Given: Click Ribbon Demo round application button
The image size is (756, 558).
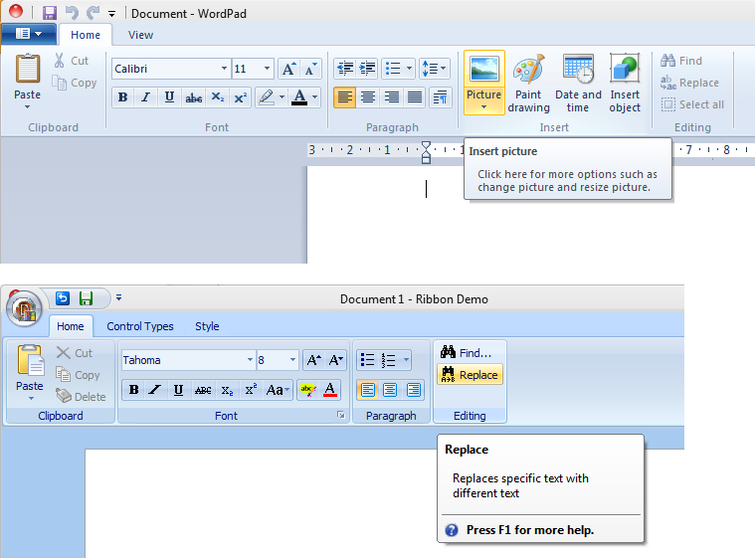Looking at the screenshot, I should (x=25, y=308).
